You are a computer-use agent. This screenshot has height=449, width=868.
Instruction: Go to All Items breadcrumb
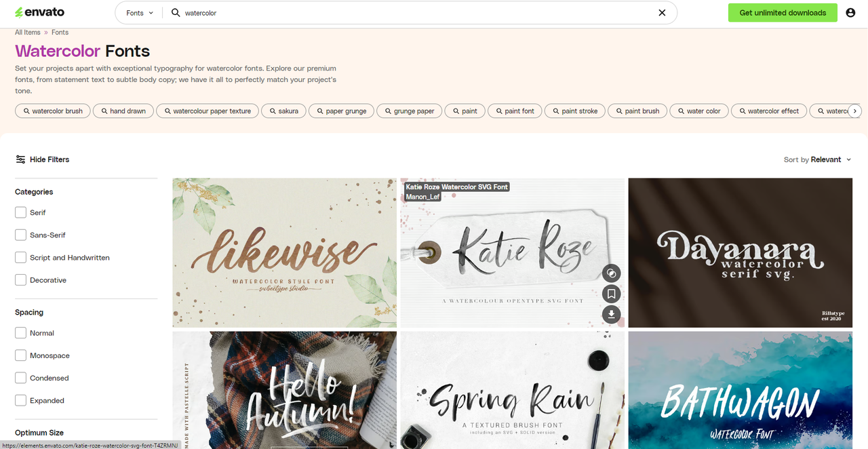click(x=28, y=33)
